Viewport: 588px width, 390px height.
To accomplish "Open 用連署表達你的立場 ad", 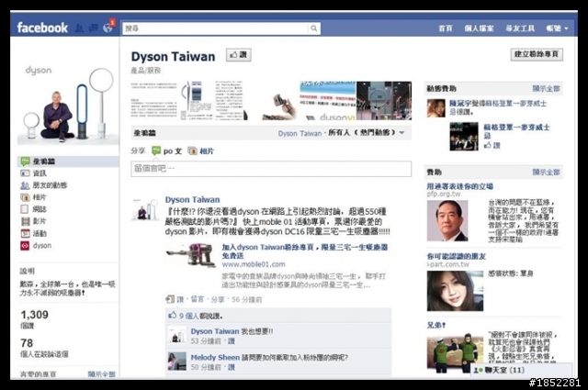I will [459, 186].
